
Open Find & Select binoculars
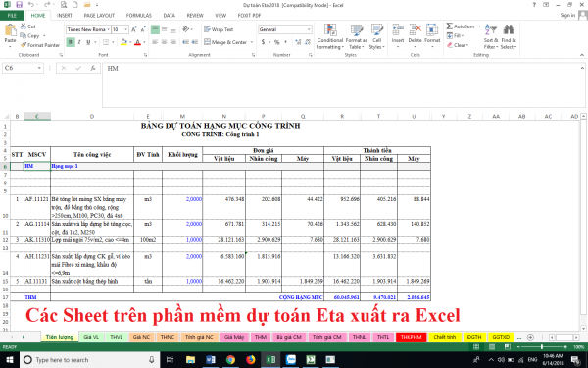509,36
